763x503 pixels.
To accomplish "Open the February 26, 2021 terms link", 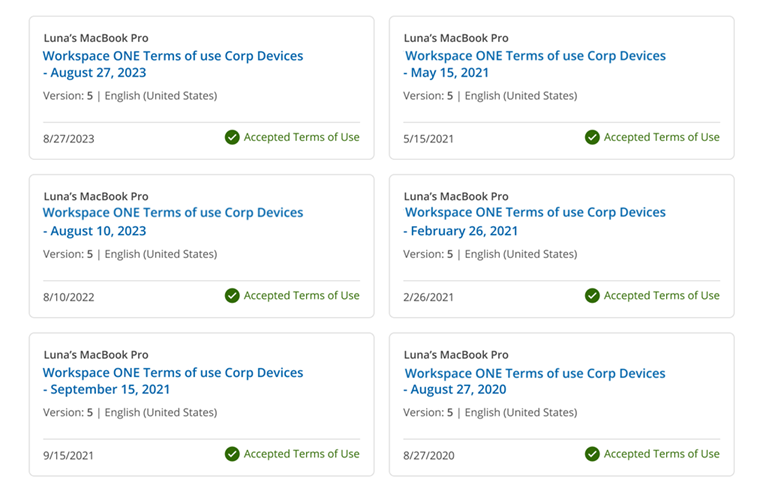I will click(x=535, y=222).
